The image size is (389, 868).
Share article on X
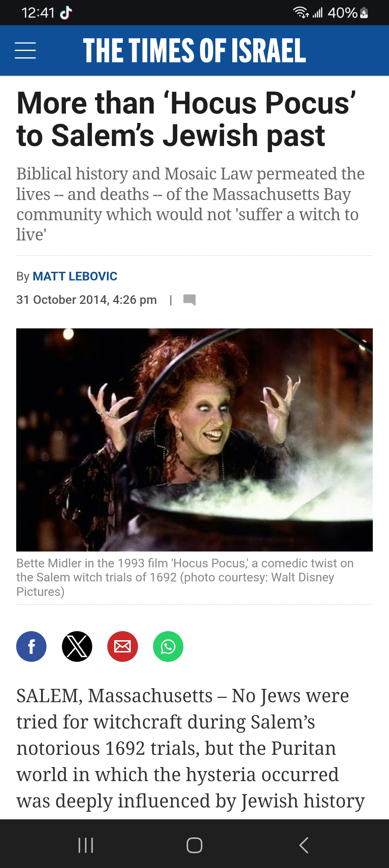point(77,646)
